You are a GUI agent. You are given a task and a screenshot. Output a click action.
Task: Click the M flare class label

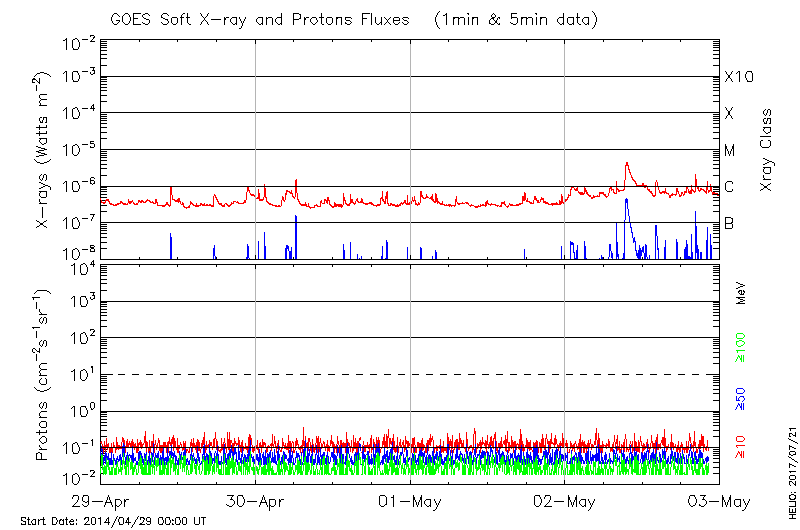pyautogui.click(x=730, y=151)
